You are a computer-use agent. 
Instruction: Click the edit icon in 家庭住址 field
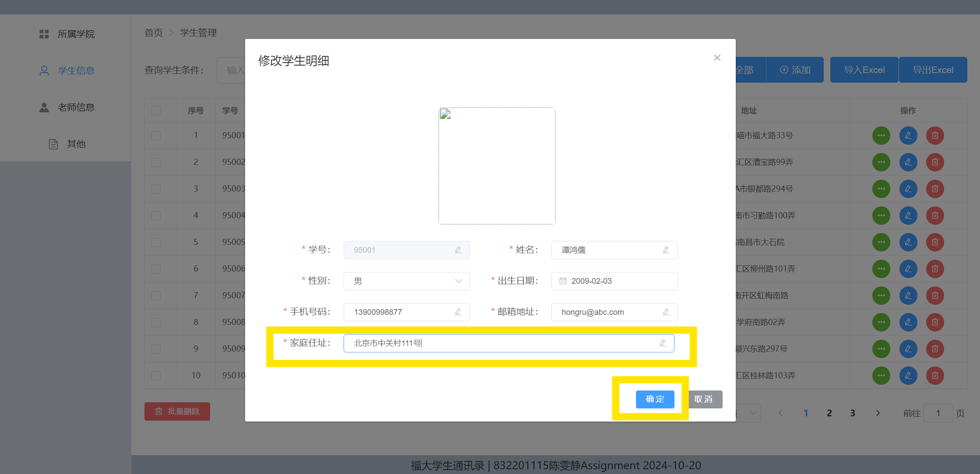pos(663,343)
